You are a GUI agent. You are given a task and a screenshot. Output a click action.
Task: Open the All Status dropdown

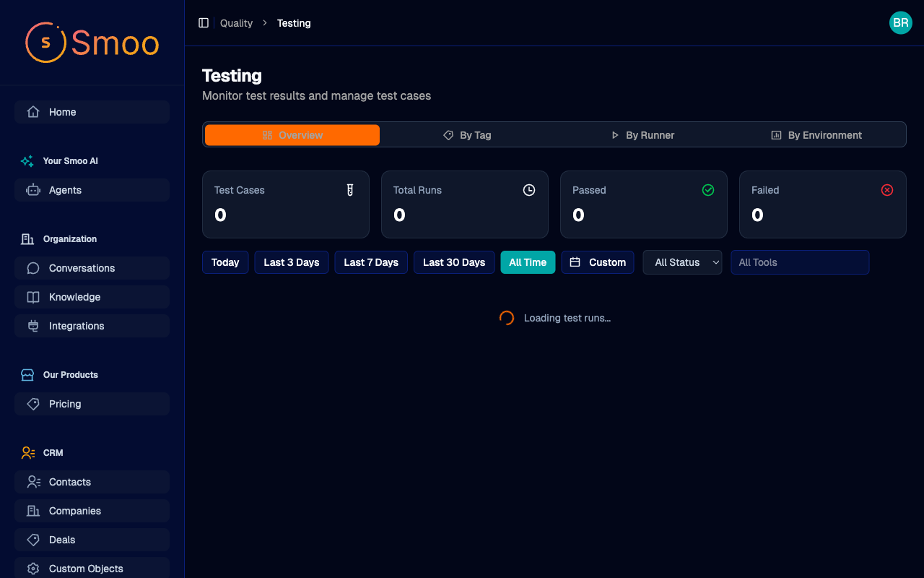(x=682, y=262)
